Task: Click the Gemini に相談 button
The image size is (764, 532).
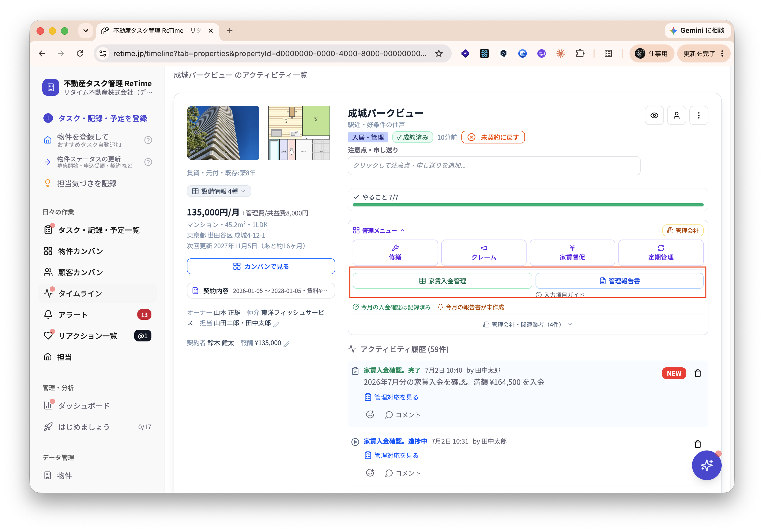Action: pyautogui.click(x=698, y=31)
